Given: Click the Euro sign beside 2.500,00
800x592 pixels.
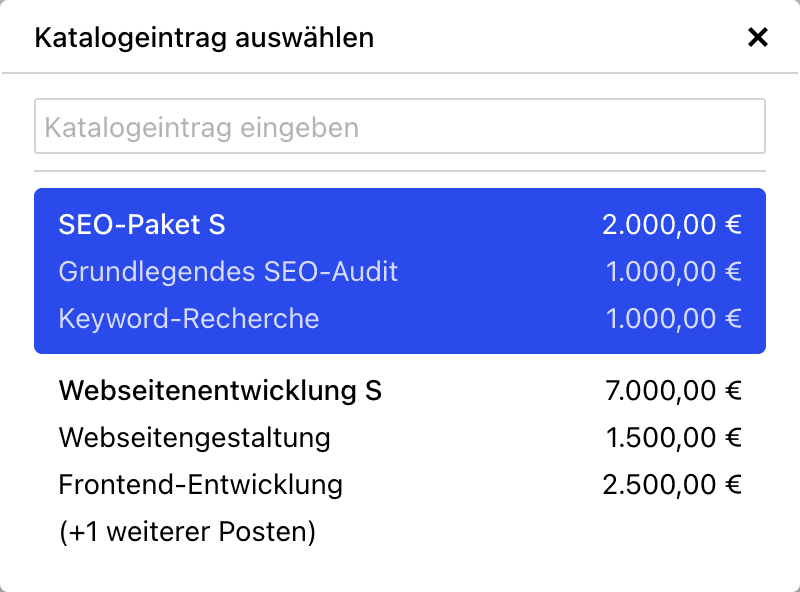Looking at the screenshot, I should (733, 485).
